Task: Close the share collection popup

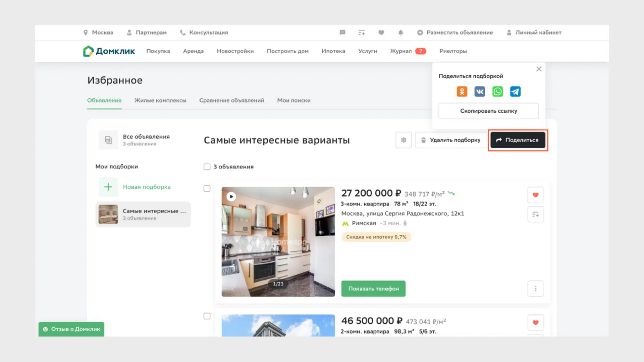Action: [x=539, y=69]
